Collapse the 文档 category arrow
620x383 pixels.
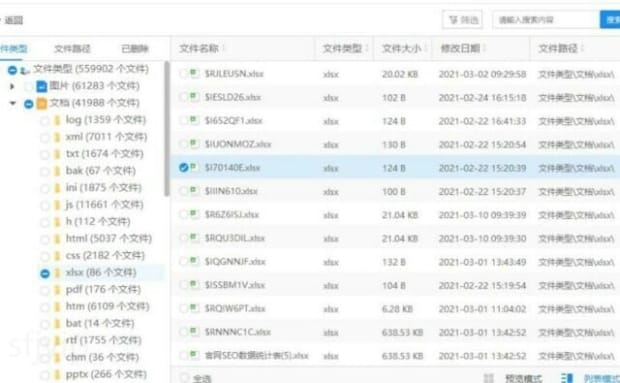pyautogui.click(x=13, y=103)
